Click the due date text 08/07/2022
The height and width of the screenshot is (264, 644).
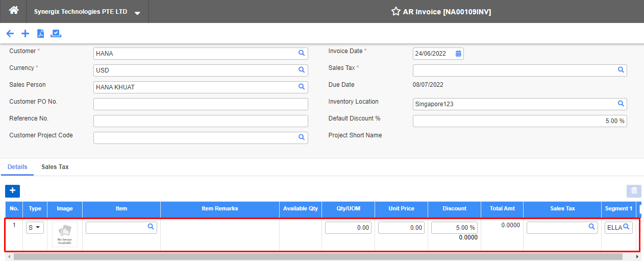tap(428, 85)
